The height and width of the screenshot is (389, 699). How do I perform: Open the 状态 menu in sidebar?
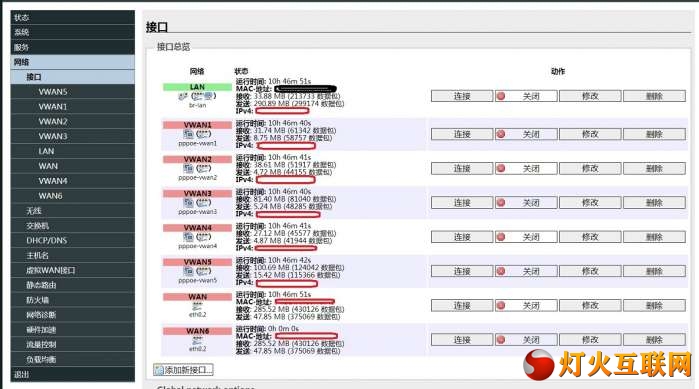[73, 17]
